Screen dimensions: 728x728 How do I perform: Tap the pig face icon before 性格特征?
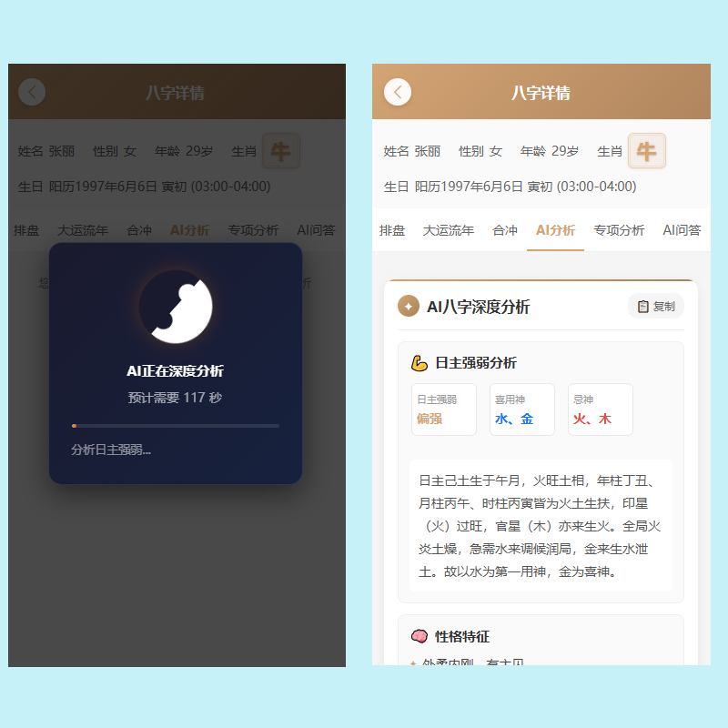coord(420,637)
